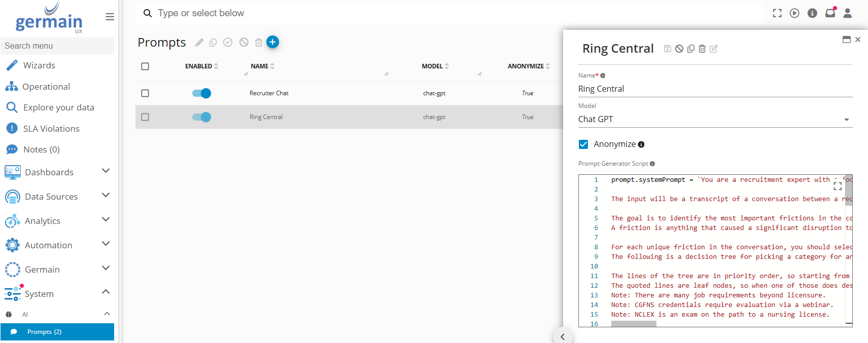Add a new prompt with plus button
The image size is (868, 343).
272,42
